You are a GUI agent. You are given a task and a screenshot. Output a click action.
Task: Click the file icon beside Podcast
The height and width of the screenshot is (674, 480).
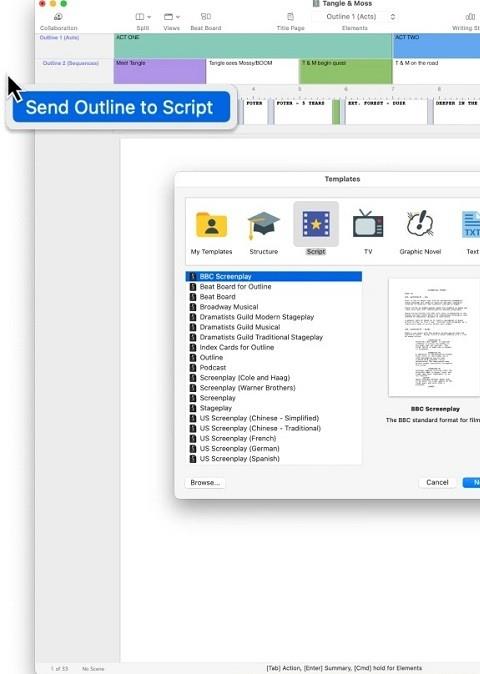click(x=193, y=368)
